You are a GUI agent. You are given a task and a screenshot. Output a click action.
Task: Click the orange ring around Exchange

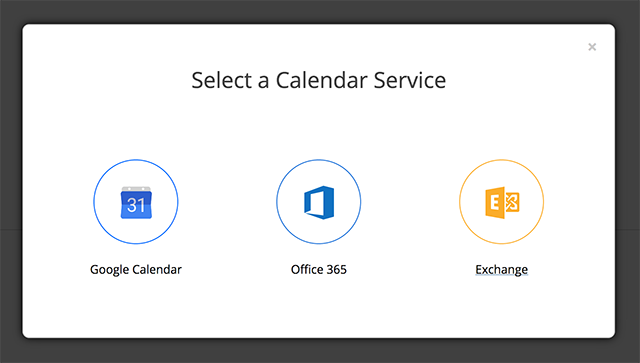(x=460, y=202)
